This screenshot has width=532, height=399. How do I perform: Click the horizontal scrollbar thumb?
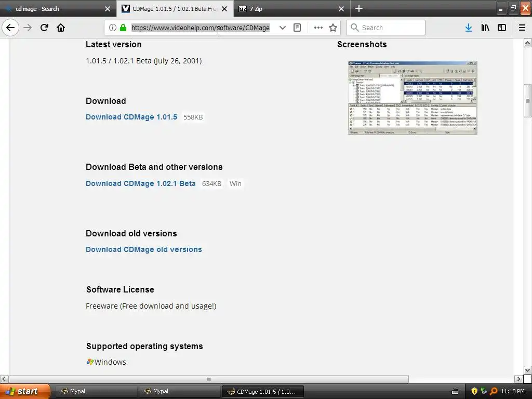click(209, 379)
